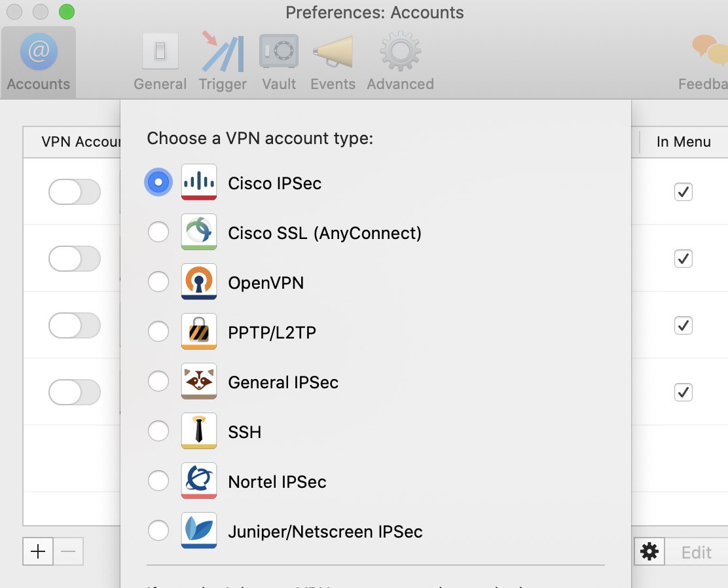Add a new VPN account with plus button

[x=38, y=551]
